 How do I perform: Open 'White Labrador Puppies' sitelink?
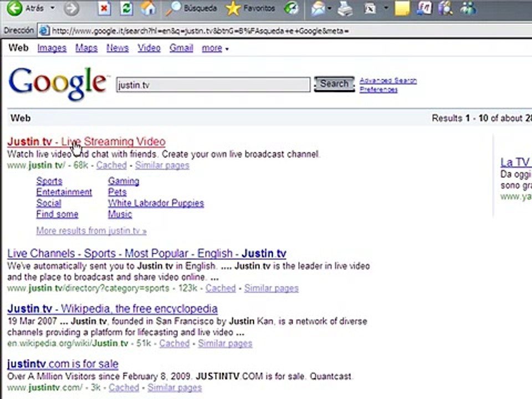156,203
